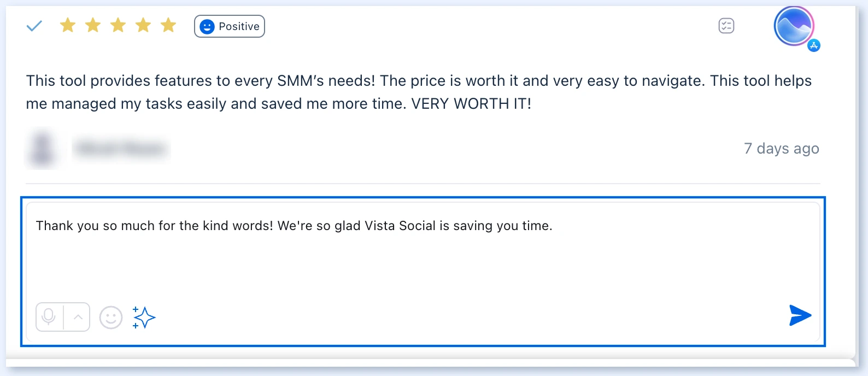Click the App Store badge on avatar
868x376 pixels.
click(814, 45)
